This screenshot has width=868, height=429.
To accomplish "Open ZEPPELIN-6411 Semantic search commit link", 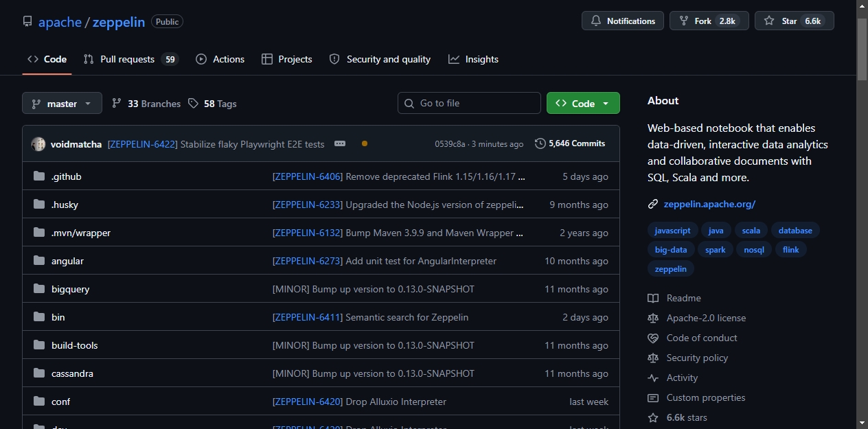I will pyautogui.click(x=308, y=317).
